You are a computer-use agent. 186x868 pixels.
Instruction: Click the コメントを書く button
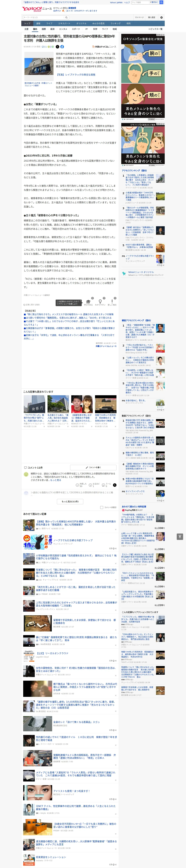click(93, 467)
